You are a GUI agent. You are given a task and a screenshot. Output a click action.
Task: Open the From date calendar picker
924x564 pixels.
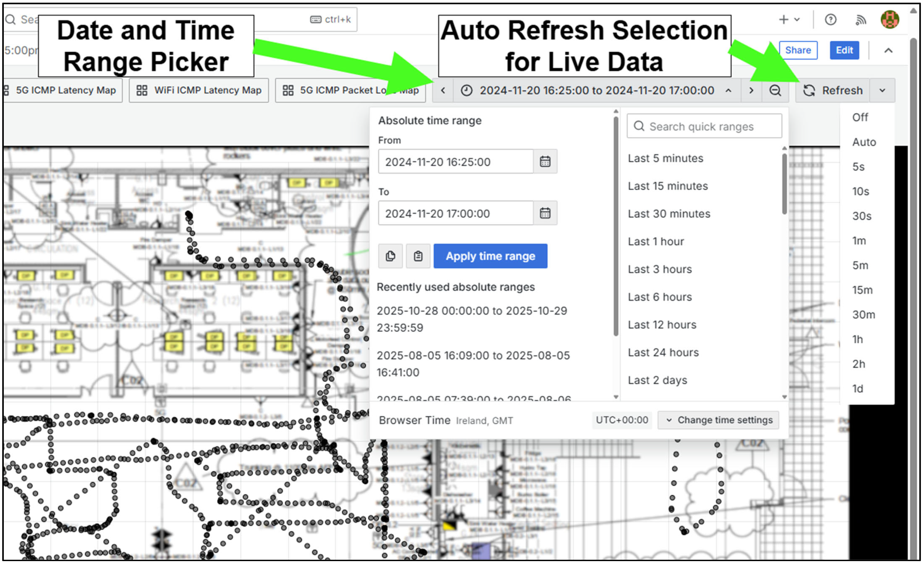[545, 162]
